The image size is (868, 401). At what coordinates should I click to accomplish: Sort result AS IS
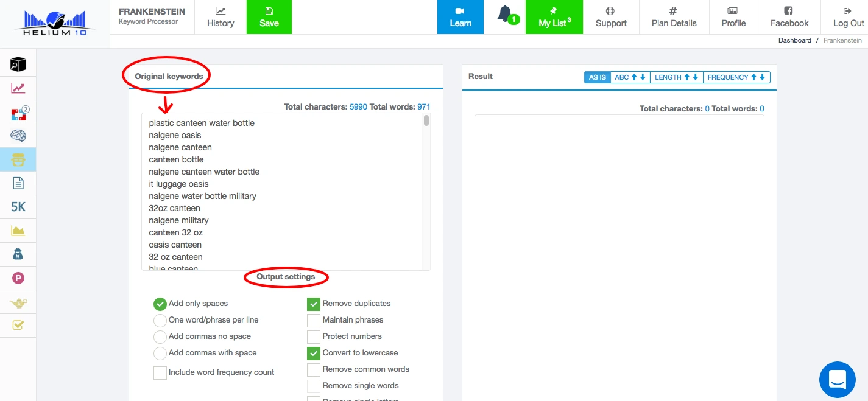click(x=598, y=77)
